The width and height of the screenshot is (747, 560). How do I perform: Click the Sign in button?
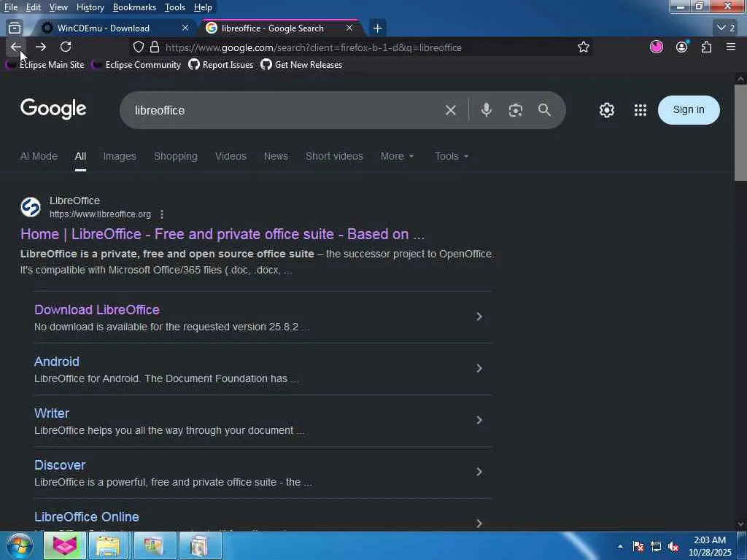pos(689,110)
